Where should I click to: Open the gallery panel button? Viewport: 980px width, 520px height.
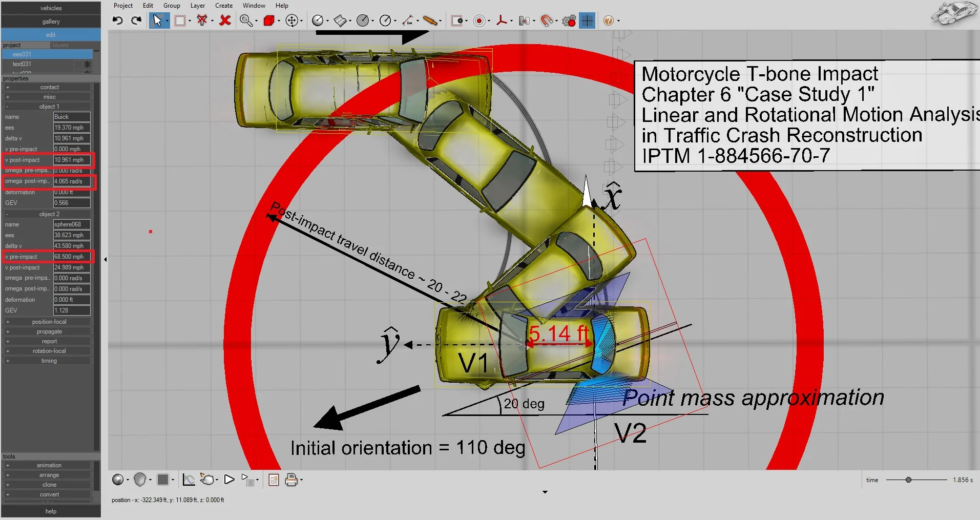51,22
